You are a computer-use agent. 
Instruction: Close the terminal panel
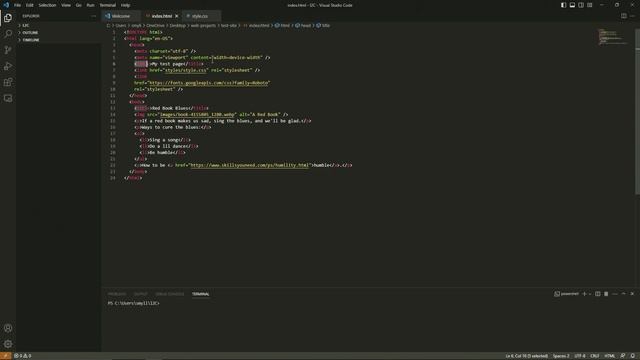click(632, 294)
